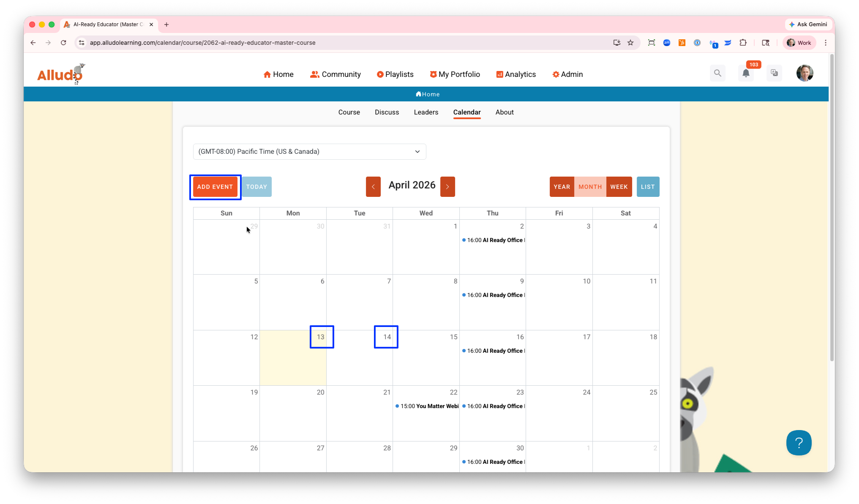Bookmark page with star icon
Image resolution: width=859 pixels, height=504 pixels.
tap(630, 43)
